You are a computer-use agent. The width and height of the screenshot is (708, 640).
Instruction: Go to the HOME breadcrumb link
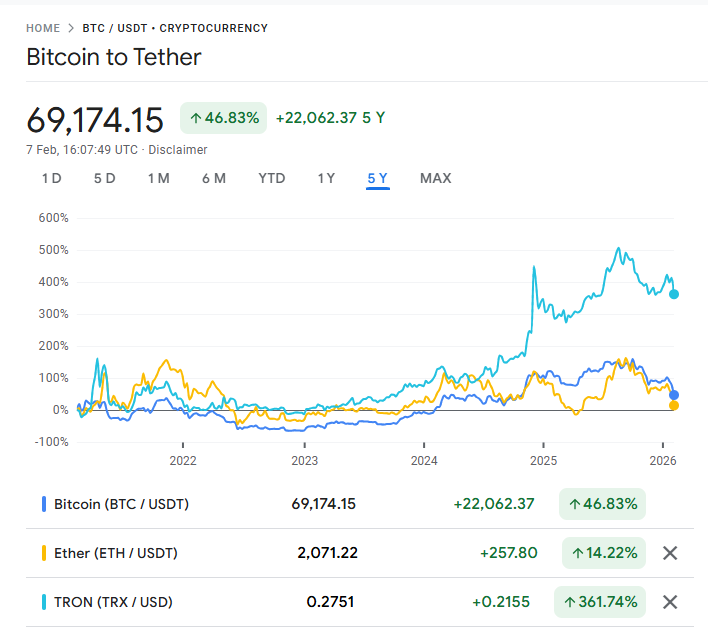click(x=43, y=28)
